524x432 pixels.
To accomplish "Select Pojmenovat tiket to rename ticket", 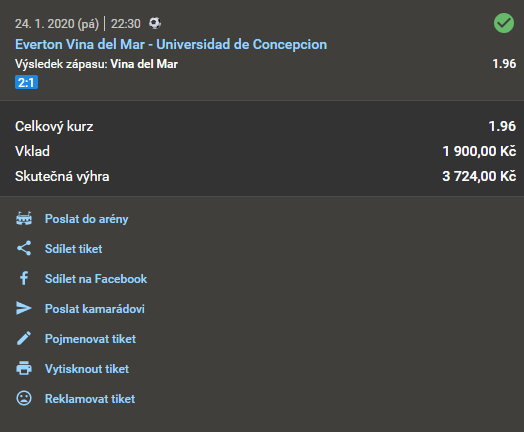I will 91,339.
